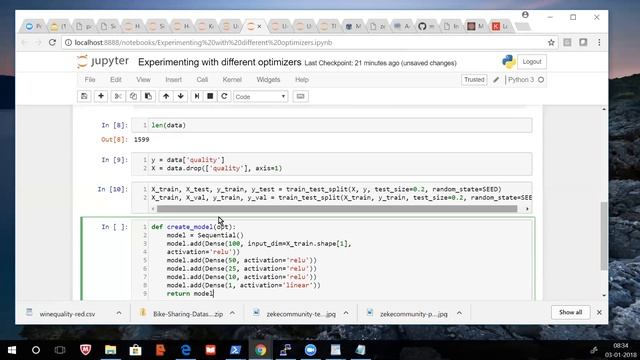This screenshot has width=640, height=360.
Task: Run cell with the skip-forward icon
Action: point(197,96)
